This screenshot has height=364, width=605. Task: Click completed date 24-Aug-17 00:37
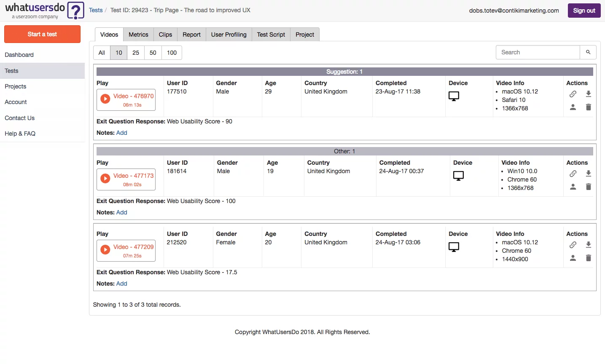[401, 171]
